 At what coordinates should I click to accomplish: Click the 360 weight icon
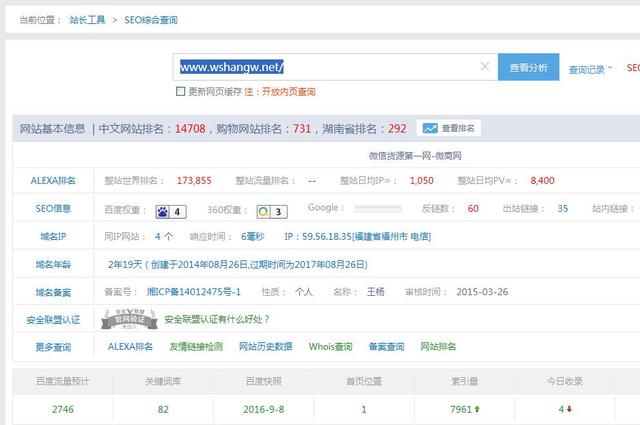pos(264,211)
